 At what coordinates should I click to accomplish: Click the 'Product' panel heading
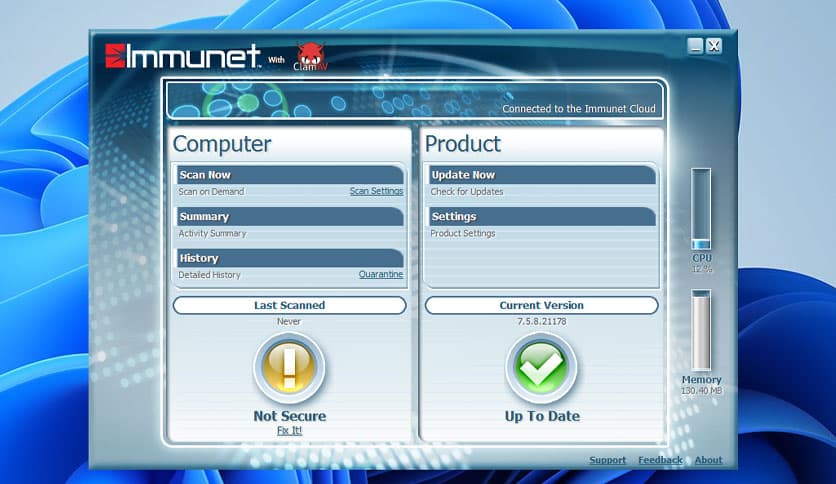463,144
